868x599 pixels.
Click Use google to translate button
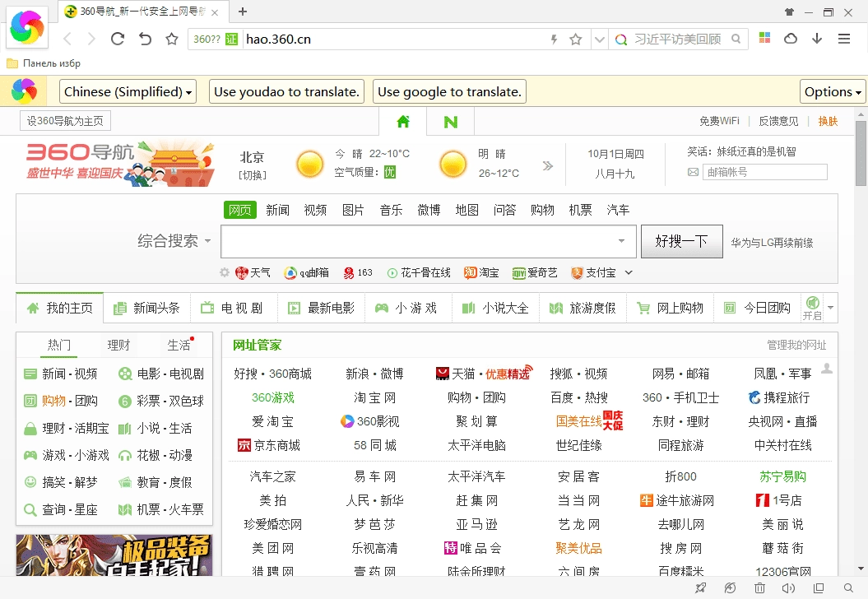449,91
